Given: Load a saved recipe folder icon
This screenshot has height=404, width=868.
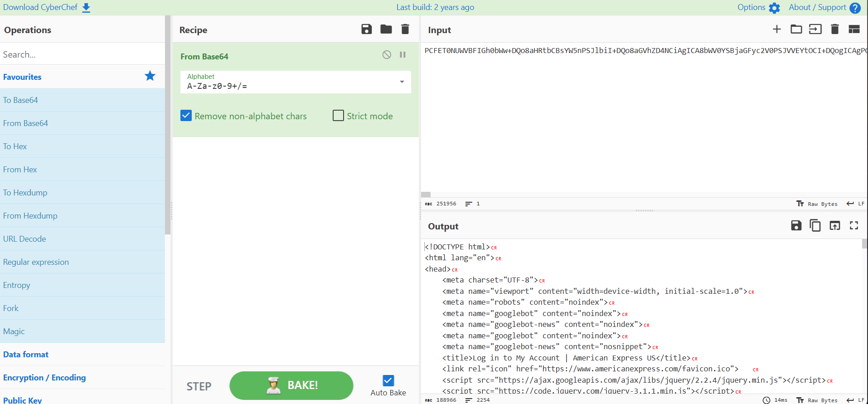Looking at the screenshot, I should pos(386,29).
